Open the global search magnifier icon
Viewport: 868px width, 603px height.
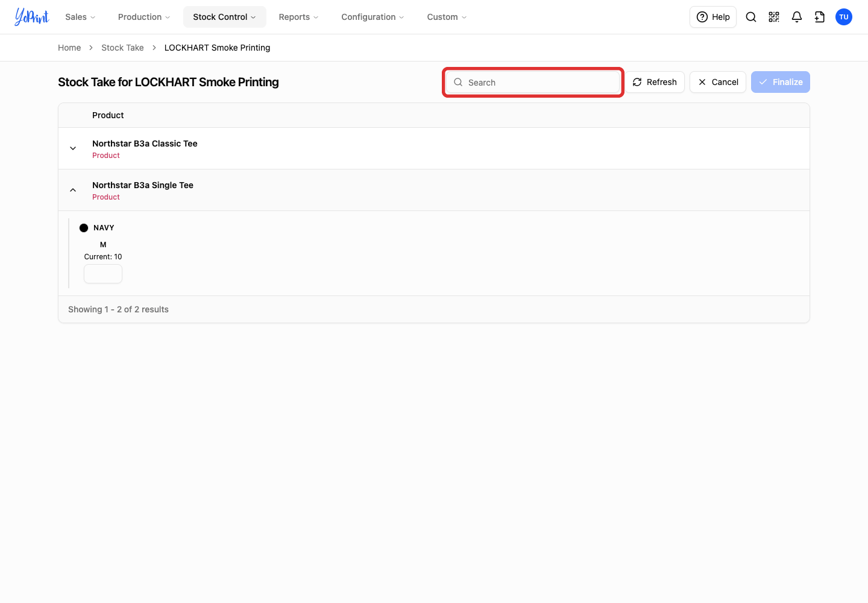751,17
